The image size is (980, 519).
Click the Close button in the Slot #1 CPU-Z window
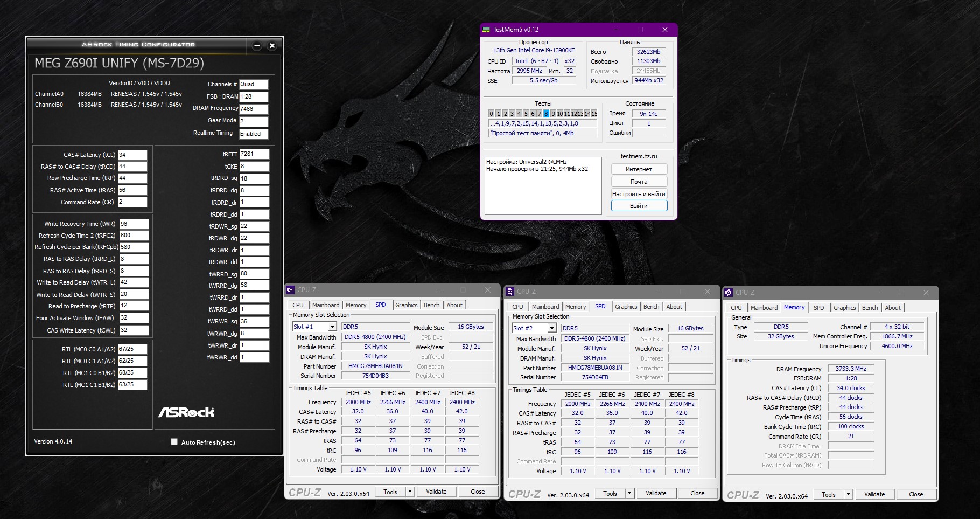pos(478,492)
